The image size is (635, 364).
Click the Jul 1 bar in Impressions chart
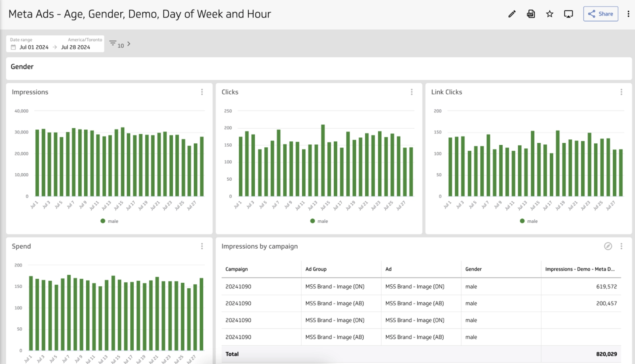pyautogui.click(x=37, y=163)
